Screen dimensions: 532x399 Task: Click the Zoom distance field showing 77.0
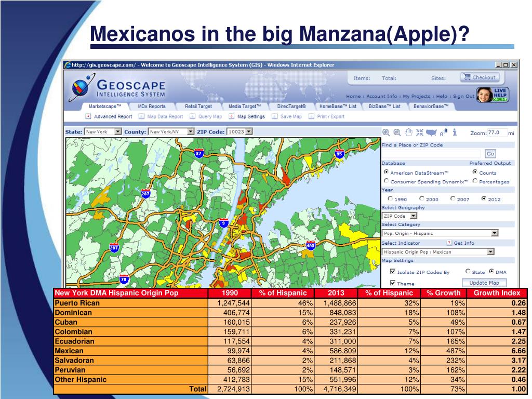[x=497, y=132]
